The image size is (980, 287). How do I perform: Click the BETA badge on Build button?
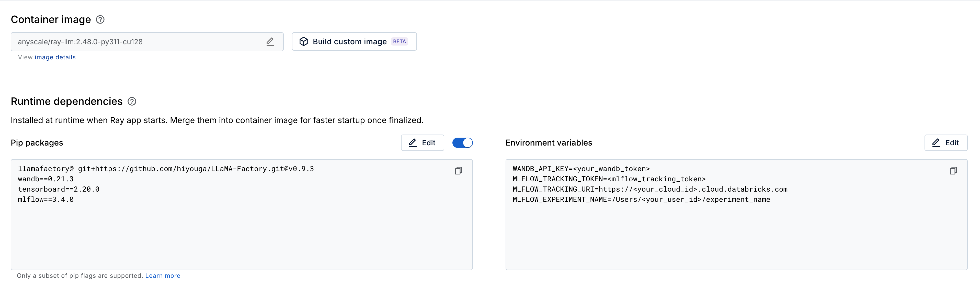(399, 41)
